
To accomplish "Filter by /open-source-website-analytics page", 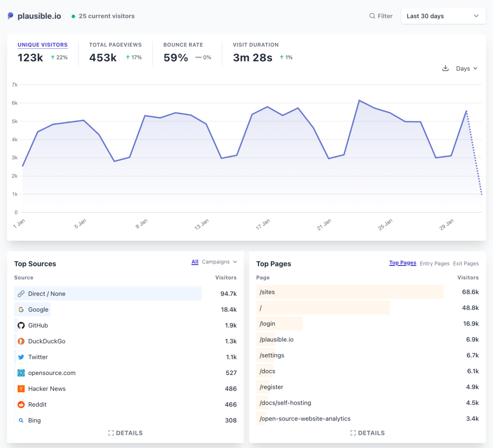I will pyautogui.click(x=304, y=419).
